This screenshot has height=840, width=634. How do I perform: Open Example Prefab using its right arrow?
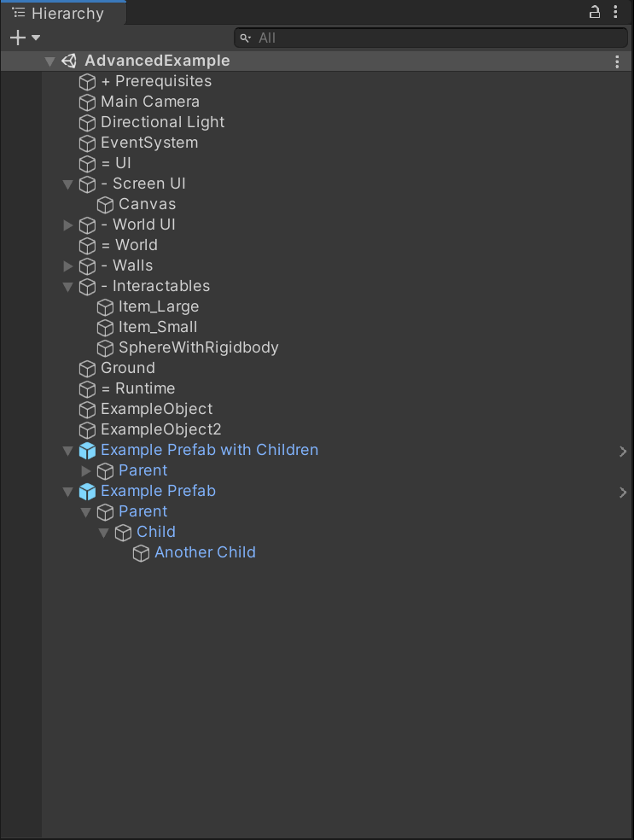pyautogui.click(x=623, y=492)
